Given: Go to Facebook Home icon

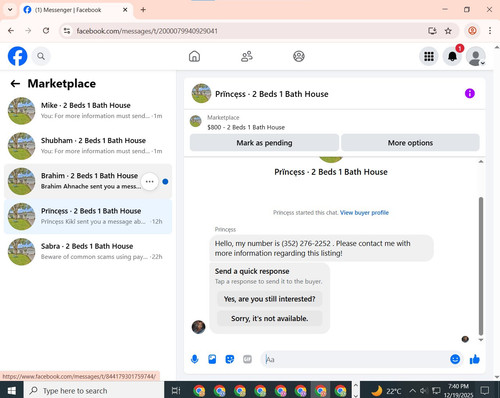Looking at the screenshot, I should coord(194,56).
